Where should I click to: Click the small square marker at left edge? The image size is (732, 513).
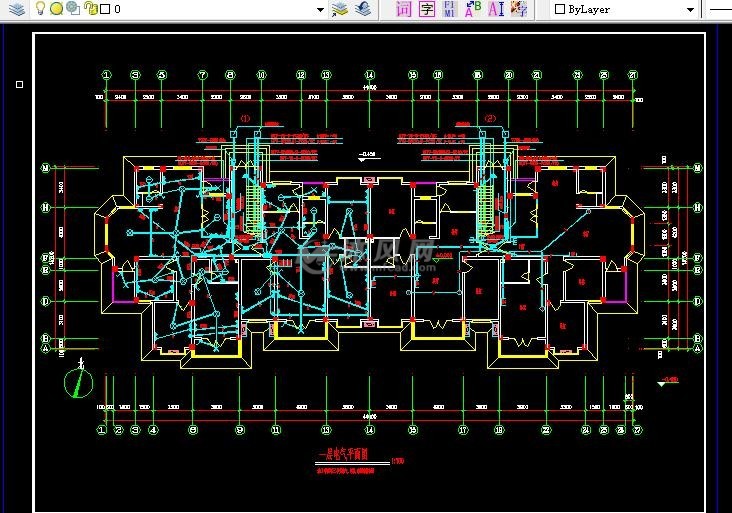pos(19,85)
